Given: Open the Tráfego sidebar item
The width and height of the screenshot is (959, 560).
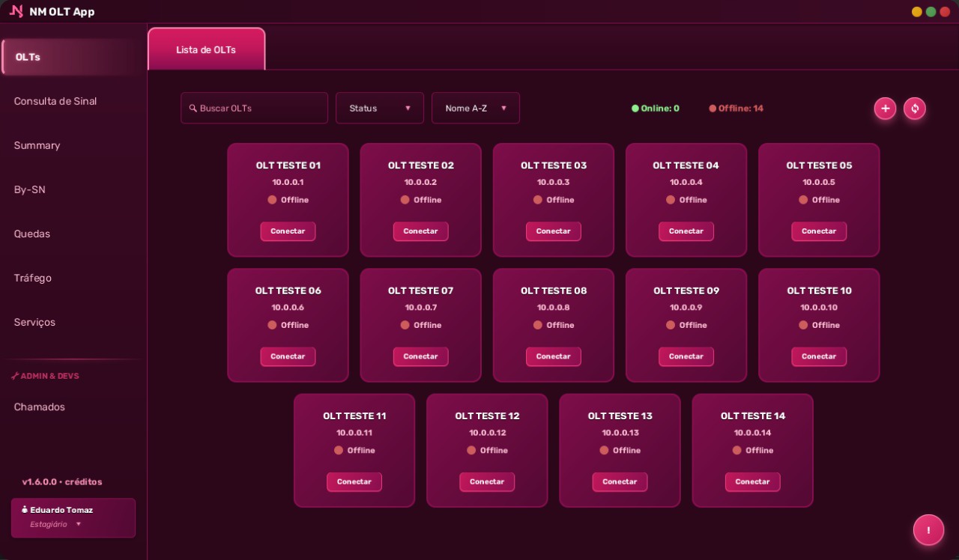Looking at the screenshot, I should (x=33, y=278).
